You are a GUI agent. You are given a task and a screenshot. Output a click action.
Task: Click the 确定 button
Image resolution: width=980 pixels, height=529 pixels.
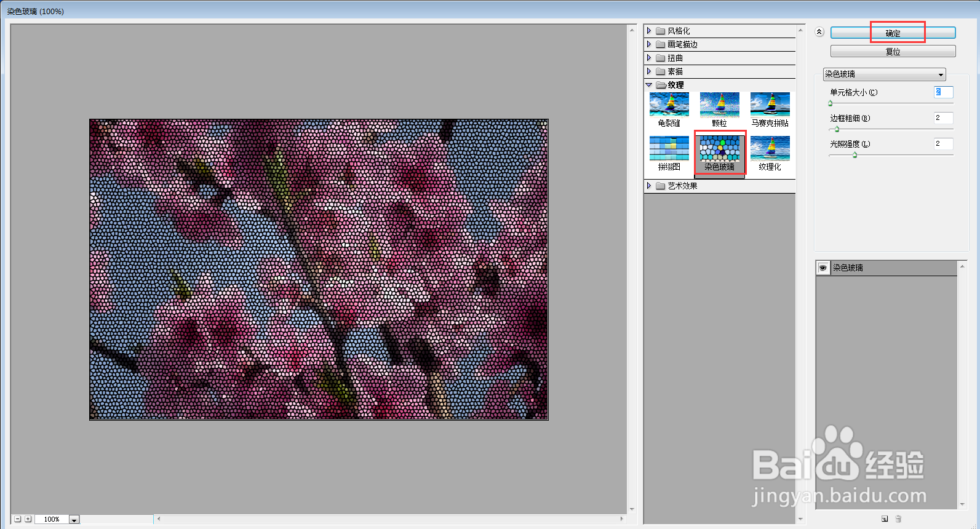point(893,33)
